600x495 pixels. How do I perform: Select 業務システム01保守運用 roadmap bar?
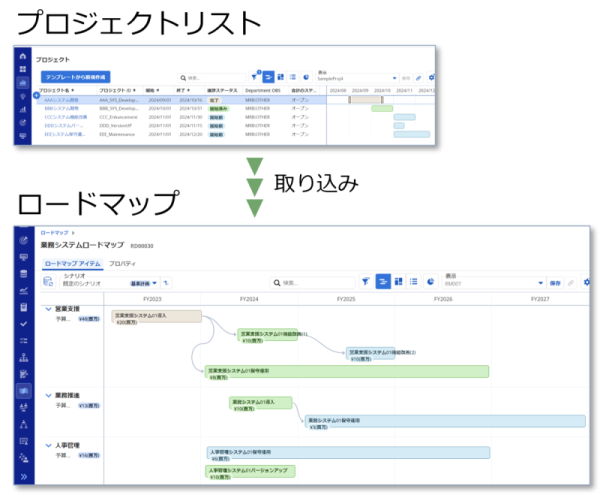(445, 421)
